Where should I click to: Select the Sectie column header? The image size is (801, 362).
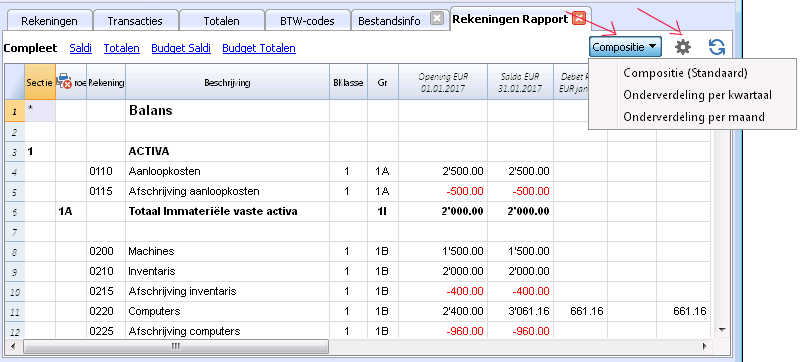(x=40, y=82)
